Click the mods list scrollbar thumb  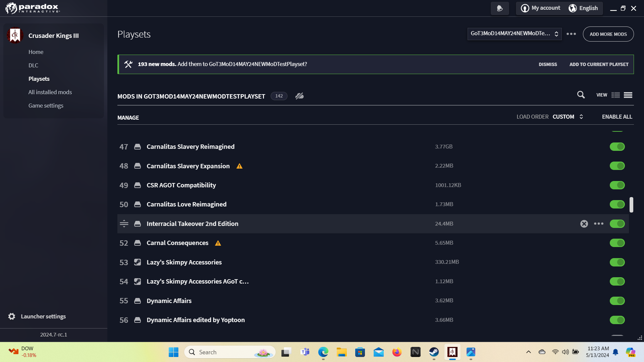pyautogui.click(x=631, y=204)
